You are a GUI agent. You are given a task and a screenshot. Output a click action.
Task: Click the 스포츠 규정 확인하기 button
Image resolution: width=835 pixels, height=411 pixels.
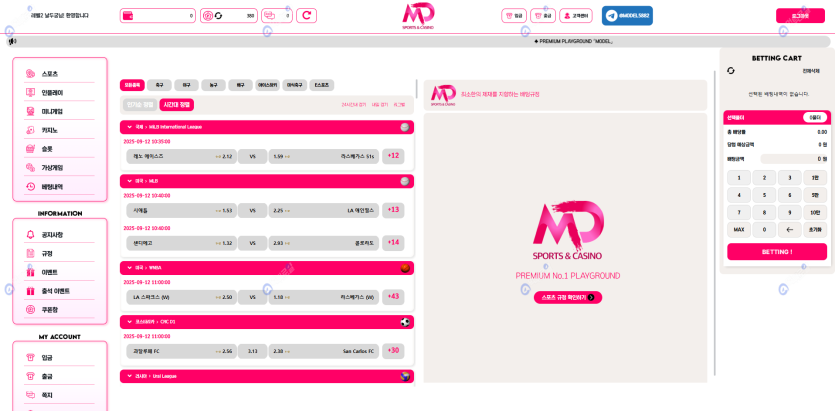[x=567, y=297]
